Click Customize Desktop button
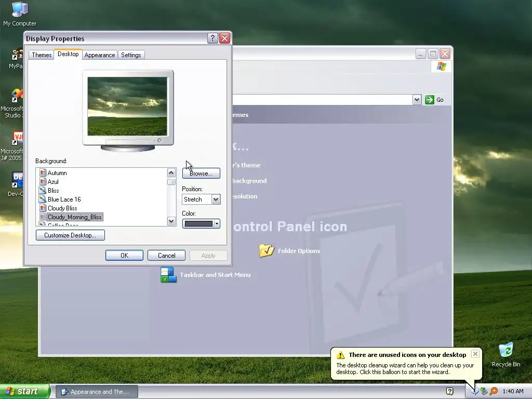The image size is (532, 399). tap(70, 235)
